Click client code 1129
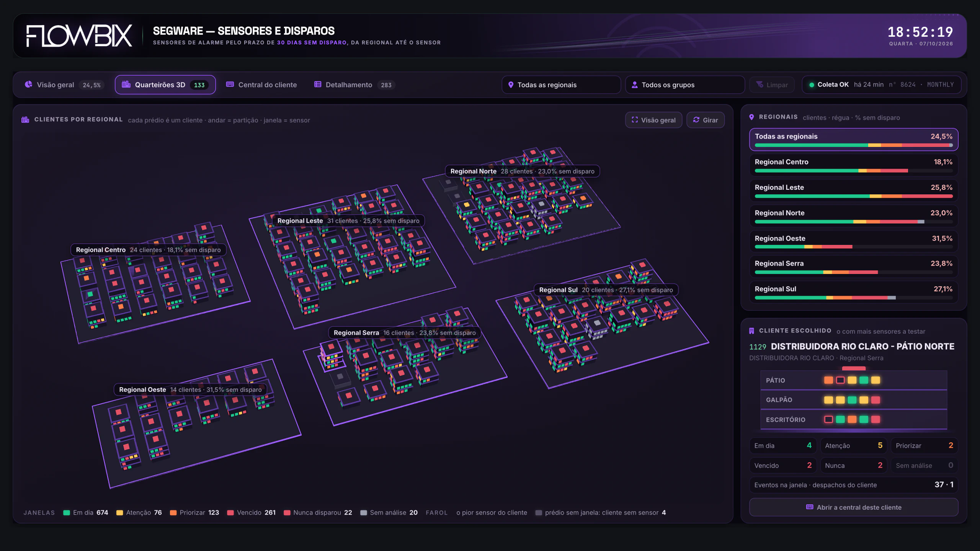Image resolution: width=980 pixels, height=551 pixels. 758,347
